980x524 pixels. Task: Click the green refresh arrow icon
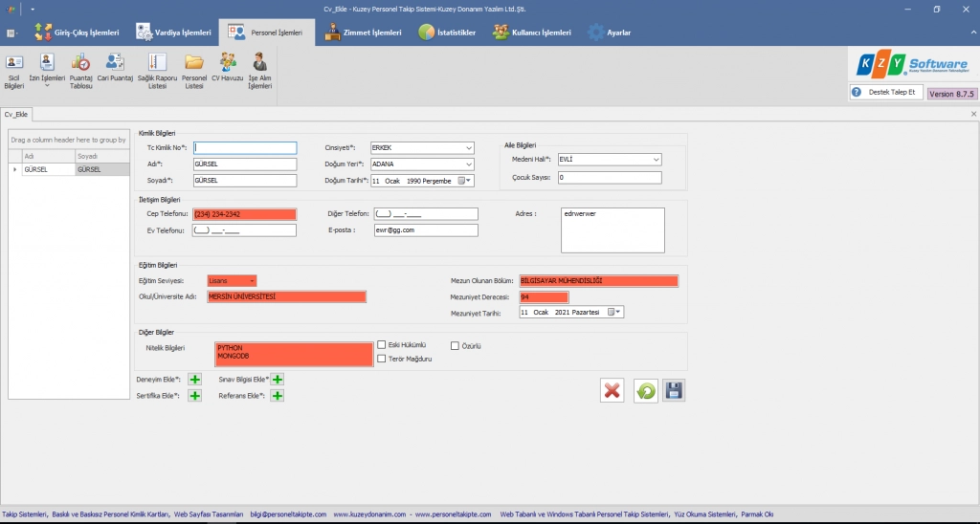coord(645,390)
